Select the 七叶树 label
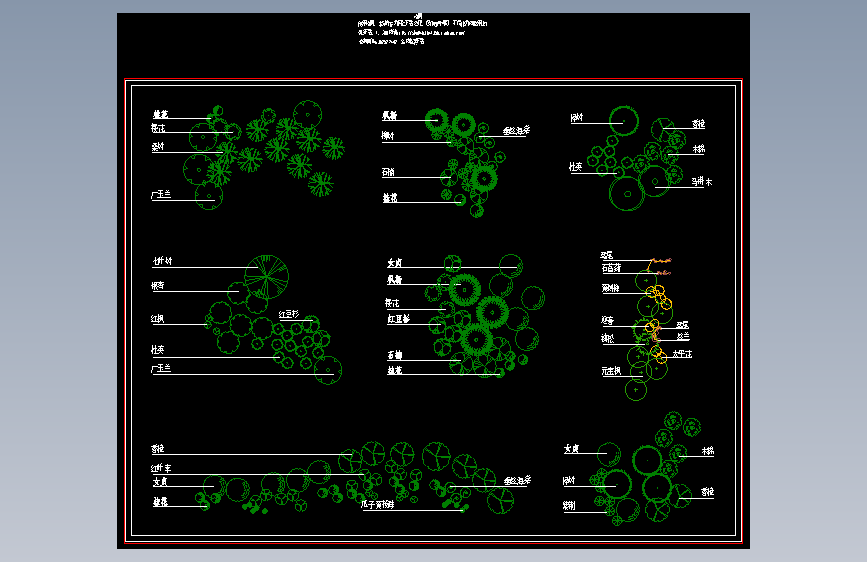 click(x=162, y=261)
